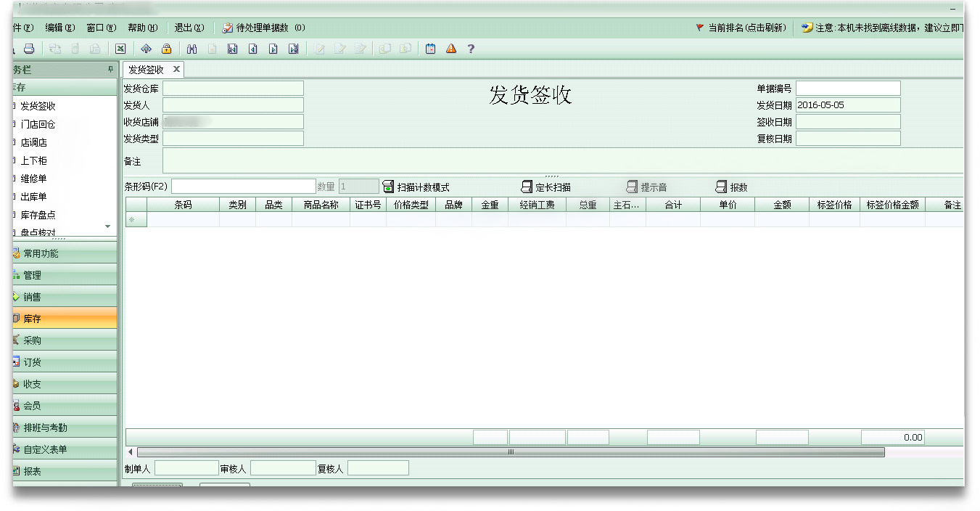This screenshot has height=511, width=980.
Task: Click the 制单人 input field
Action: click(x=186, y=468)
